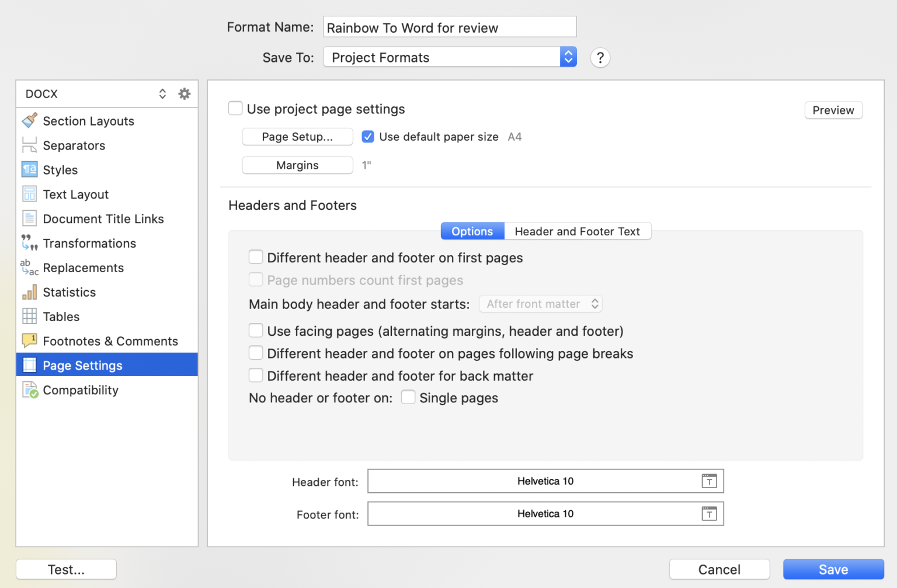
Task: Select the Footnotes & Comments icon
Action: (x=29, y=341)
